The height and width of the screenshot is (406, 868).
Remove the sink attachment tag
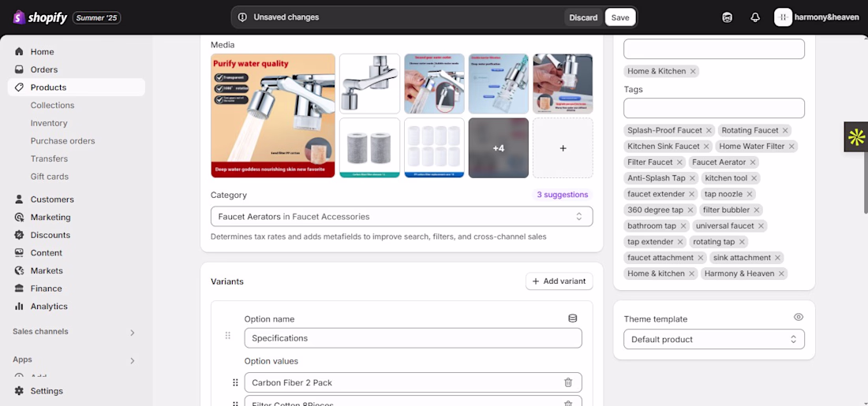tap(777, 257)
